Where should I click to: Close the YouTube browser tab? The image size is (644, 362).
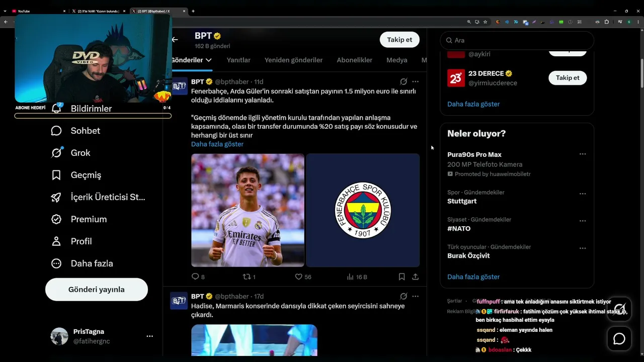(x=64, y=11)
